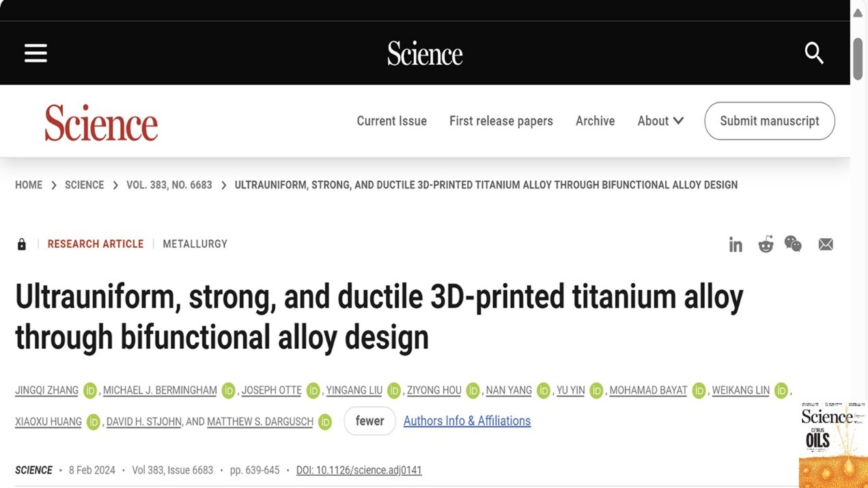
Task: Open the Archive menu item
Action: [x=595, y=121]
